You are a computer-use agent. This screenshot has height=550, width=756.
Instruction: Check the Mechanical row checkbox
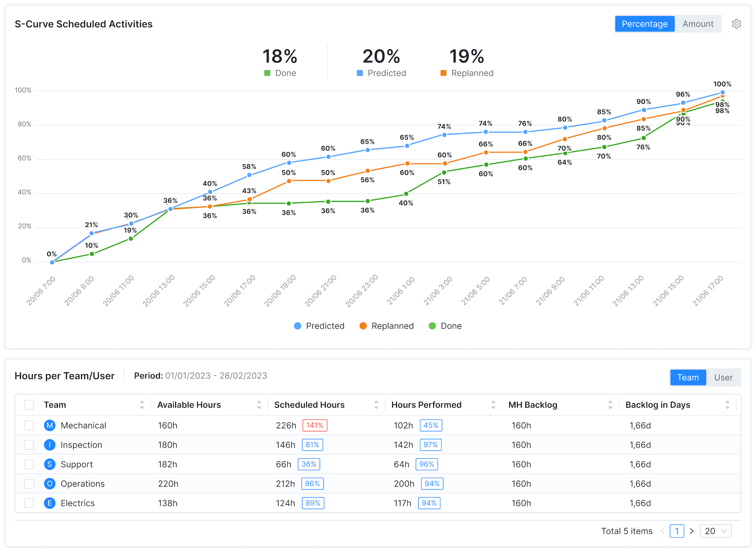pos(29,426)
